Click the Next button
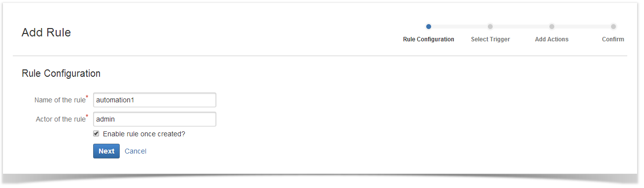Viewport: 644px width, 188px height. [x=106, y=151]
